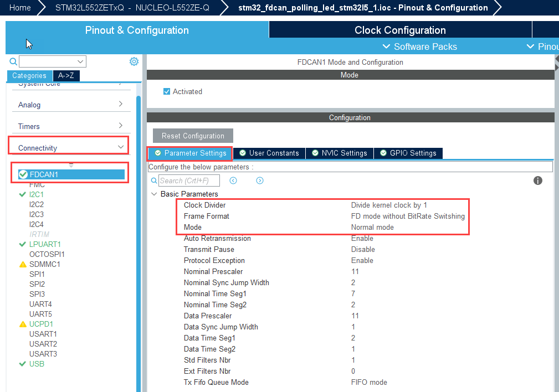Open the Software Packs dropdown menu

[419, 47]
